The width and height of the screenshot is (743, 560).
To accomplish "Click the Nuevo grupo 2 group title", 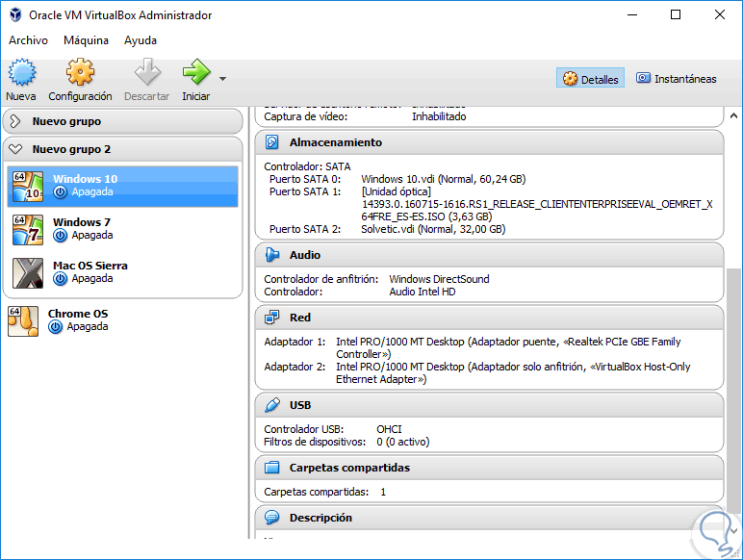I will [71, 149].
